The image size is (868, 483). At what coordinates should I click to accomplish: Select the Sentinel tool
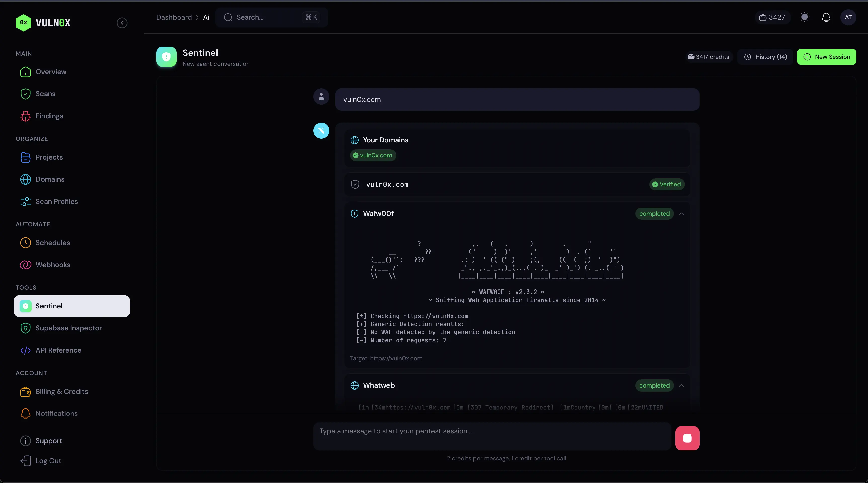[x=49, y=306]
